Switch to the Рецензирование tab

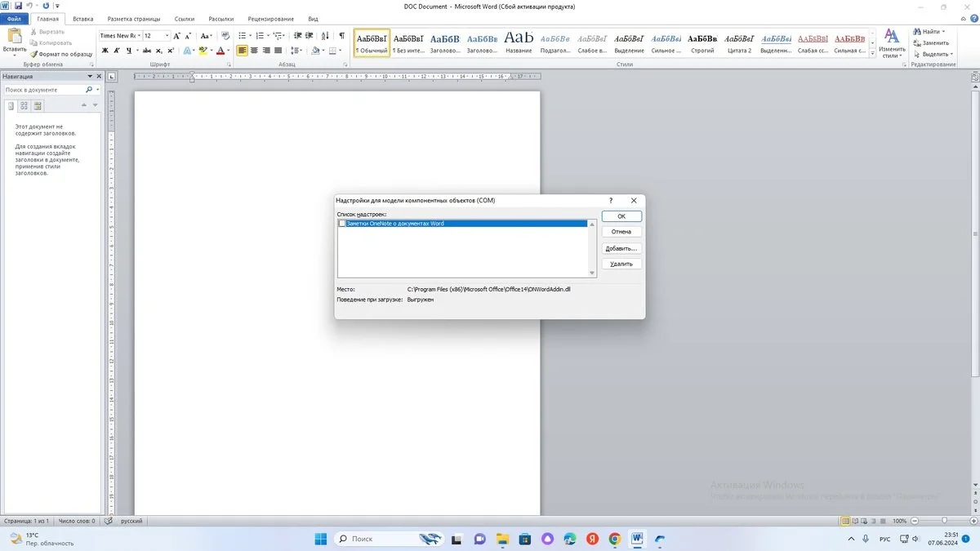[271, 19]
